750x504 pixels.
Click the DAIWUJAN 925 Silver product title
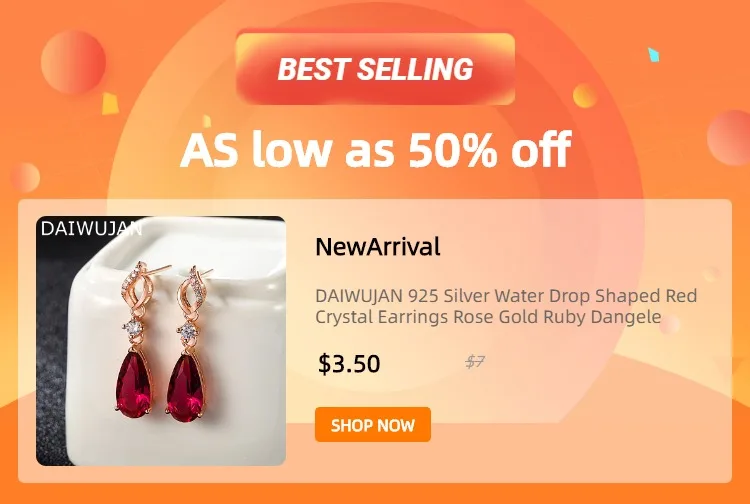pos(506,306)
